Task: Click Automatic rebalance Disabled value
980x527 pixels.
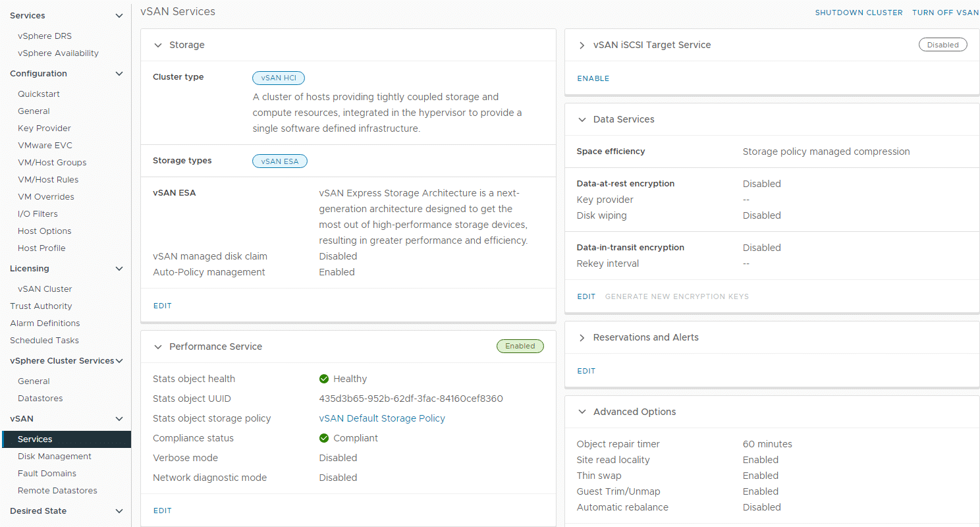Action: click(762, 507)
